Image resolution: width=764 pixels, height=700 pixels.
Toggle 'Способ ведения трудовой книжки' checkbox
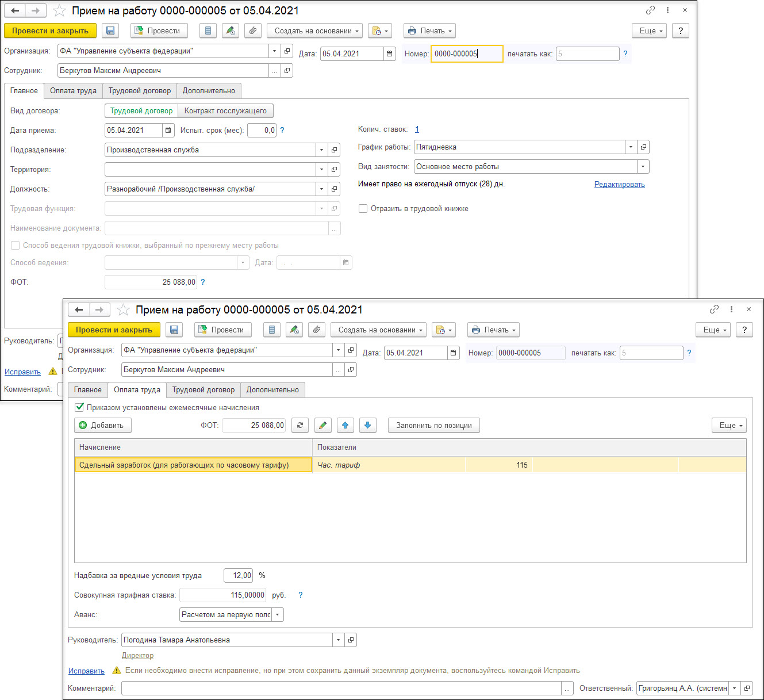(x=15, y=245)
